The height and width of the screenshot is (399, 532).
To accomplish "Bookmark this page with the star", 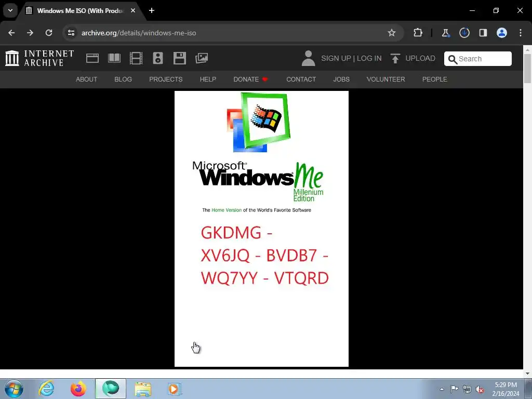I will [x=392, y=33].
